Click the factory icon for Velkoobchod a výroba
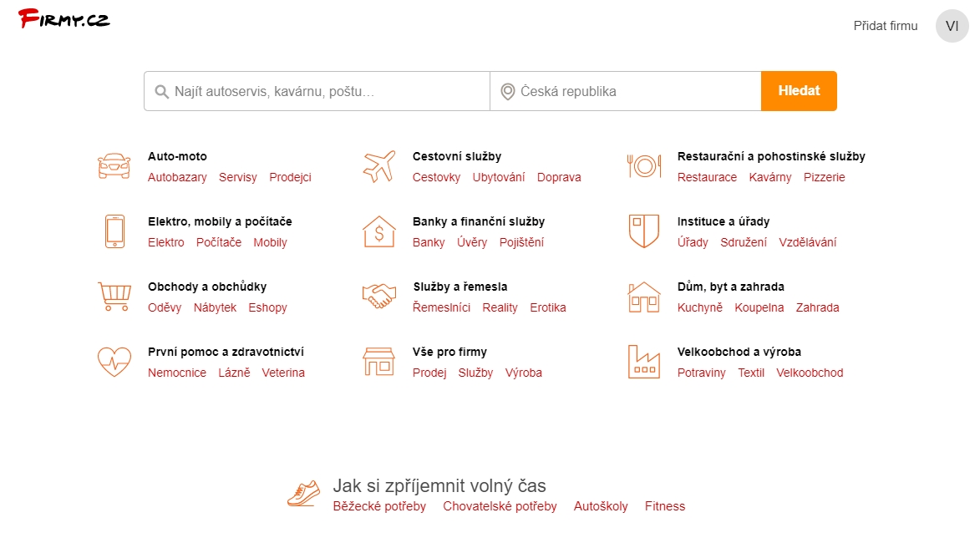The height and width of the screenshot is (543, 980). [x=644, y=362]
